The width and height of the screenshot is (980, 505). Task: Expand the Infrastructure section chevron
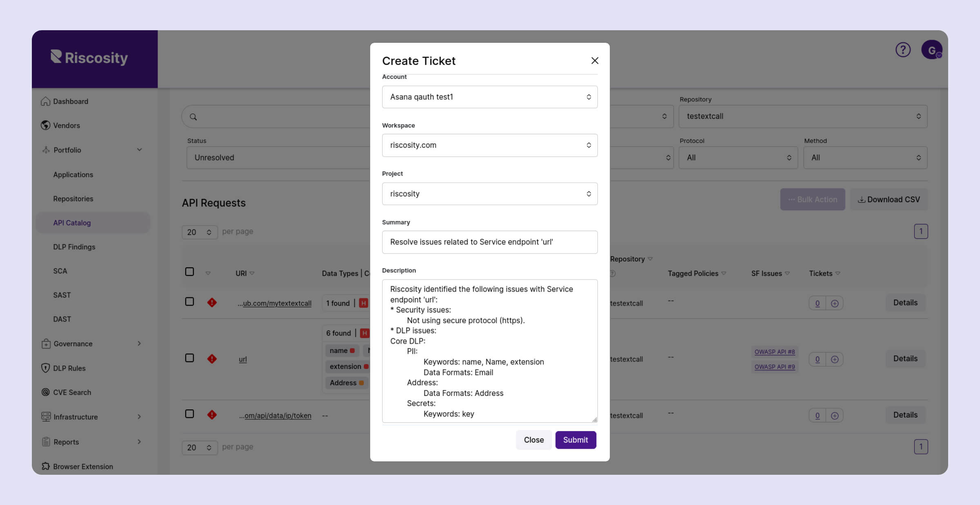(x=139, y=417)
